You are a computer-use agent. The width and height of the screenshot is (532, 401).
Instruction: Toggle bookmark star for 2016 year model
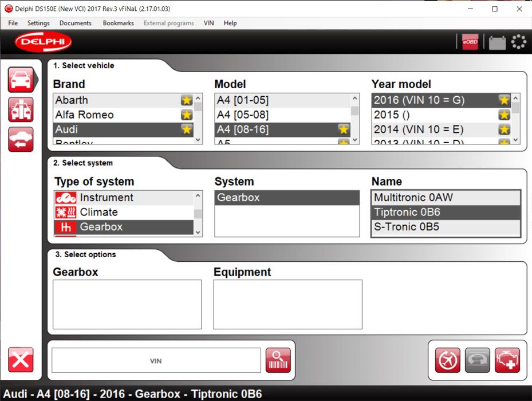click(504, 100)
